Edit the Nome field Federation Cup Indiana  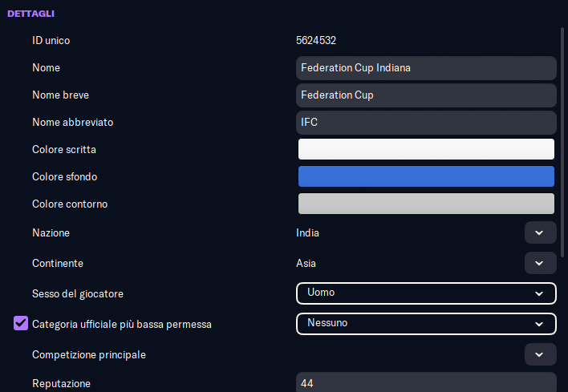point(425,68)
